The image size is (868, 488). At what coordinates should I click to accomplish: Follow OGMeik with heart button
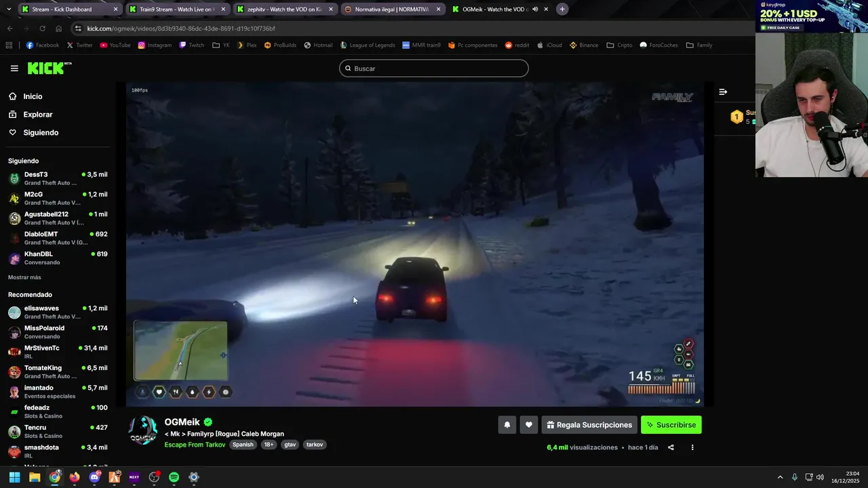529,425
